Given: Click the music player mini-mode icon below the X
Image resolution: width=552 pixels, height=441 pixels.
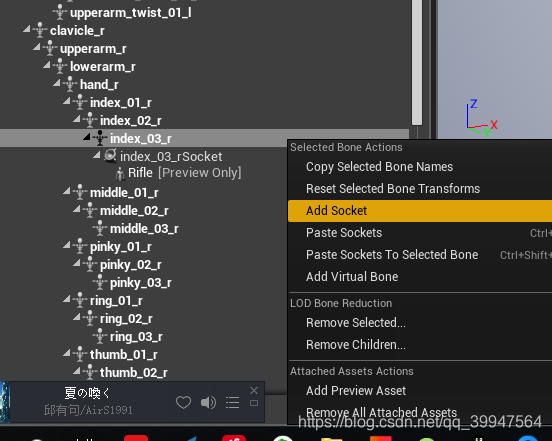Looking at the screenshot, I should pyautogui.click(x=254, y=403).
